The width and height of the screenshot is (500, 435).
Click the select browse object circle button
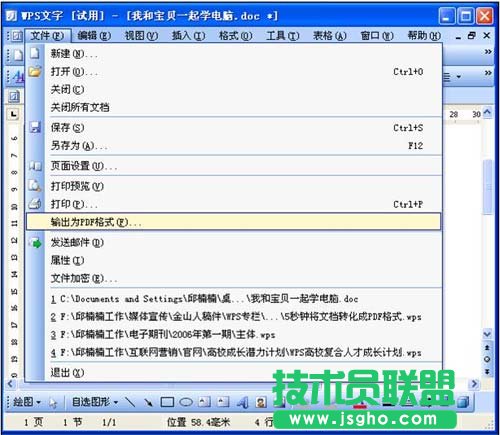pyautogui.click(x=487, y=359)
